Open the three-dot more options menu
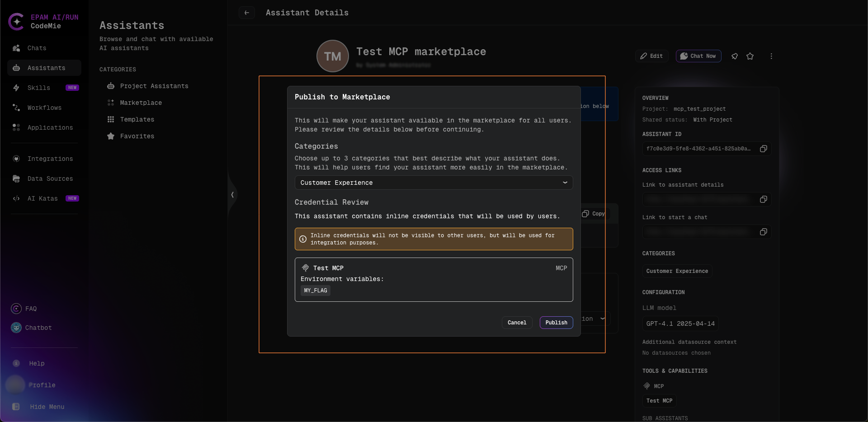Image resolution: width=868 pixels, height=422 pixels. [771, 56]
